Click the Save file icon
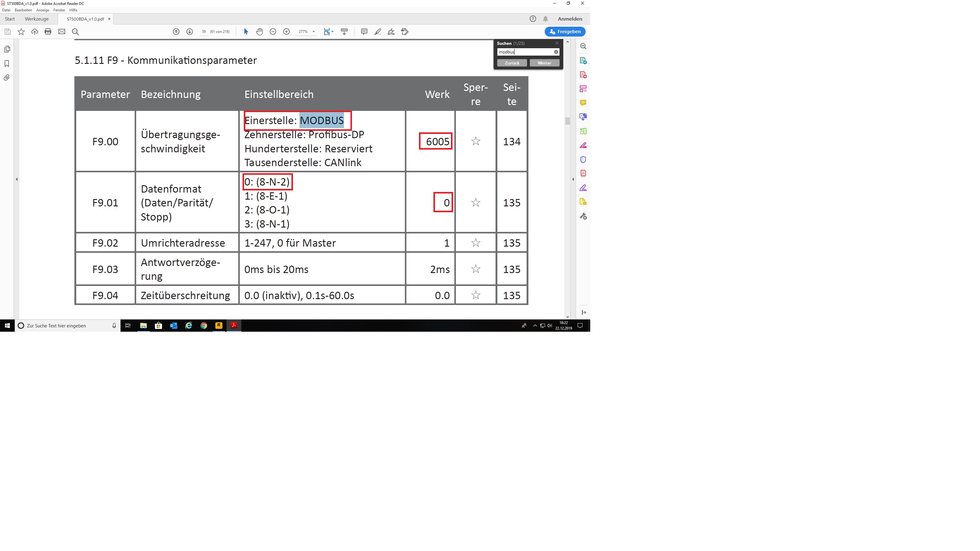This screenshot has width=980, height=551. [x=8, y=32]
